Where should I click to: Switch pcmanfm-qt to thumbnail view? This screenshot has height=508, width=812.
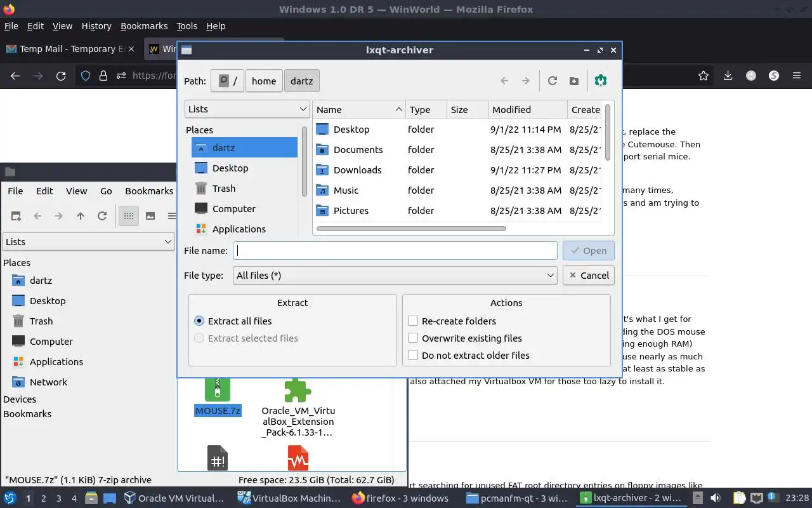tap(150, 216)
